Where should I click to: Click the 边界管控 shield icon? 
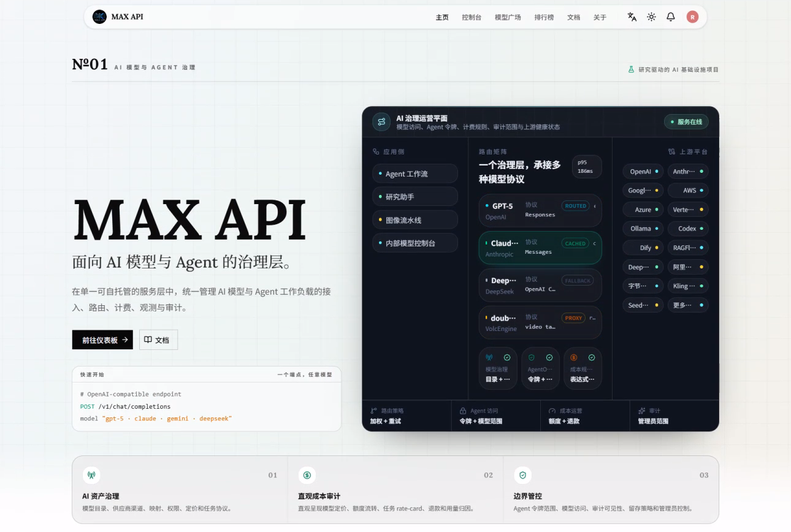coord(522,475)
